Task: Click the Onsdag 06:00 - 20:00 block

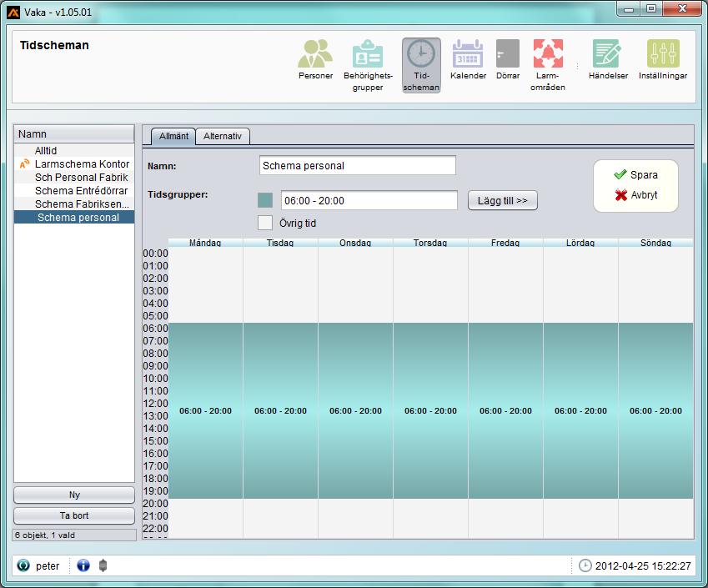Action: 355,410
